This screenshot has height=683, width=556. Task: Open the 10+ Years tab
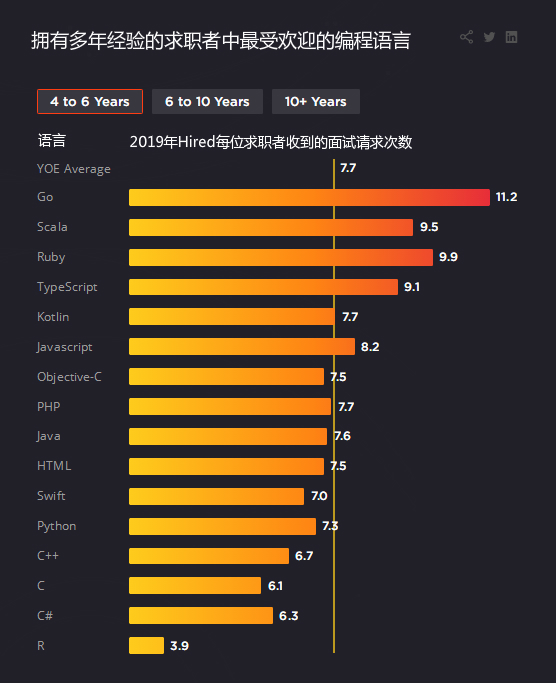[316, 101]
